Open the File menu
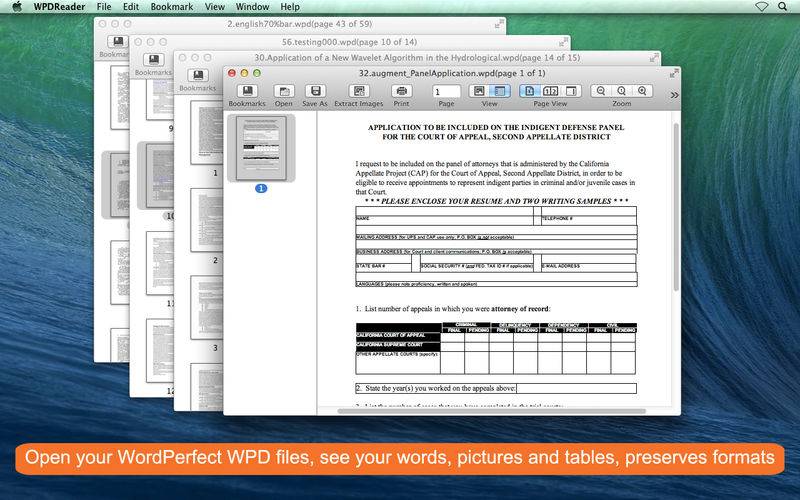This screenshot has height=500, width=800. click(x=104, y=7)
